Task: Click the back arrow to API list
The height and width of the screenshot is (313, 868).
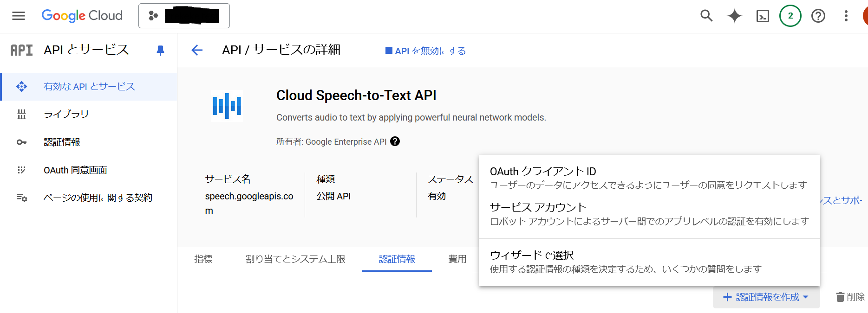Action: coord(197,50)
